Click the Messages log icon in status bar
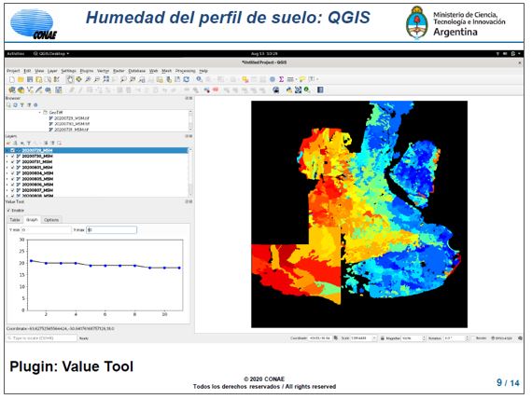The width and height of the screenshot is (532, 399). coord(520,338)
